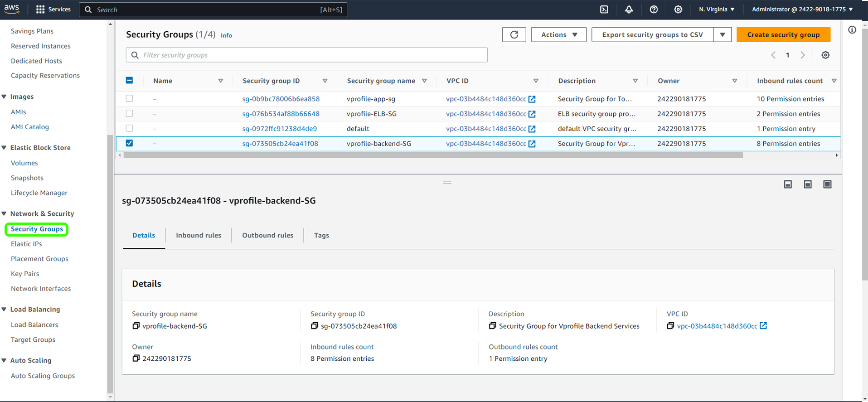Collapse the Images sidebar section
Image resolution: width=868 pixels, height=402 pixels.
pos(4,97)
